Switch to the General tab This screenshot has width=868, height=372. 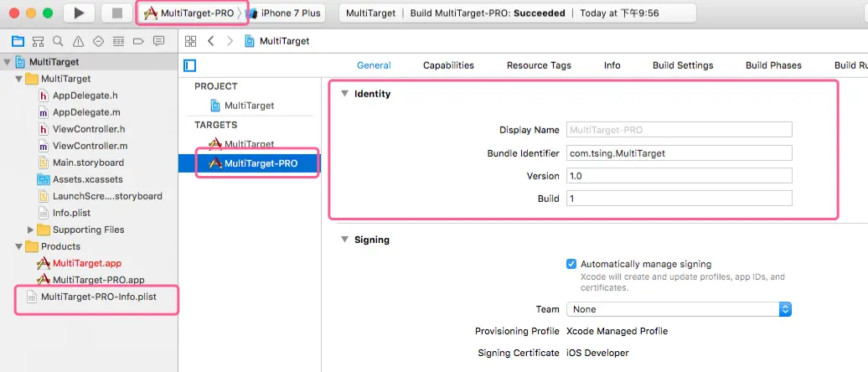click(x=374, y=65)
